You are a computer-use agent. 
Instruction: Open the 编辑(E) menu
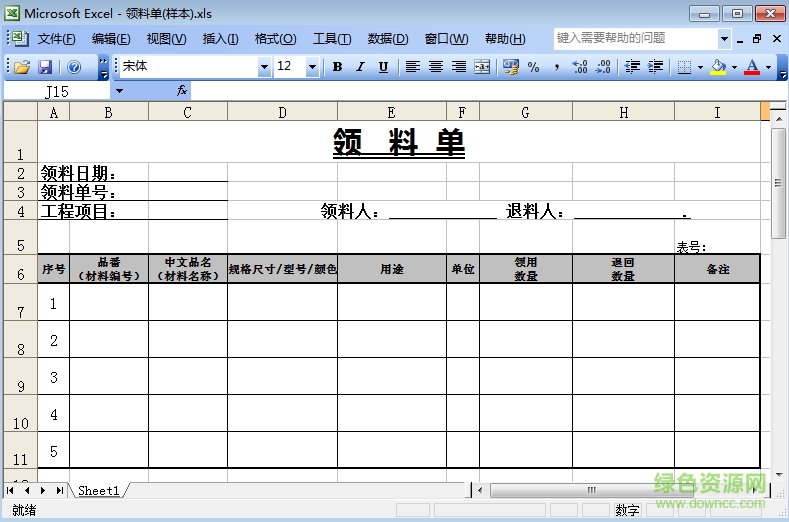(111, 39)
